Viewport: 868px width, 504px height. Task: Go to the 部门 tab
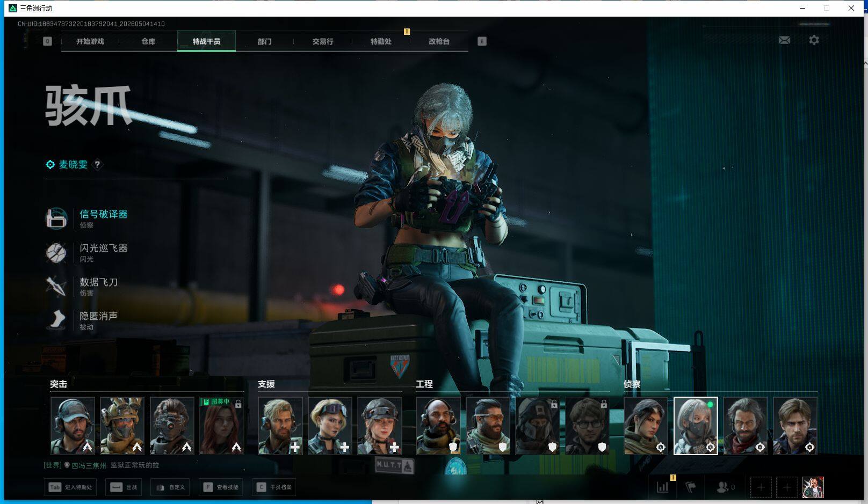pos(264,41)
